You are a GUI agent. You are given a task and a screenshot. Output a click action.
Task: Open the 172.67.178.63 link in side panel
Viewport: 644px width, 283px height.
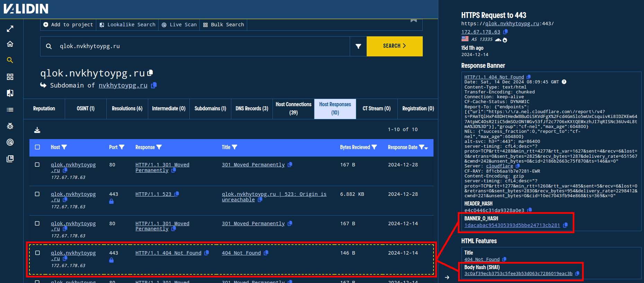[481, 32]
